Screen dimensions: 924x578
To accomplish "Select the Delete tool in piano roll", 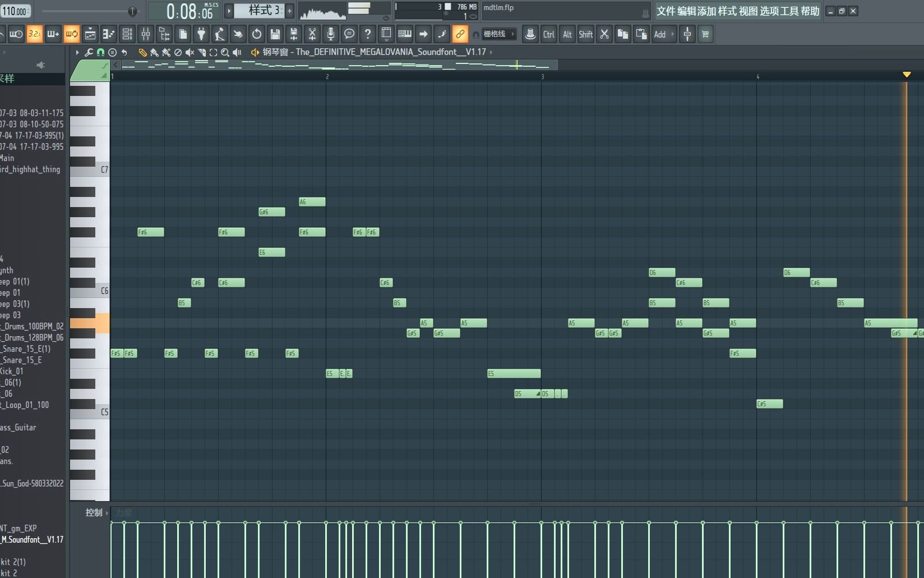I will click(178, 52).
